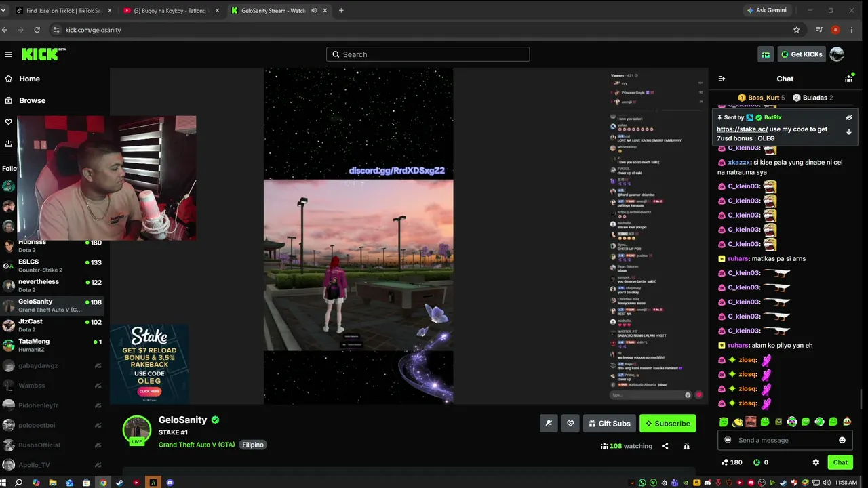
Task: Open the Grand Theft Auto V (GTA) category link
Action: tap(197, 445)
